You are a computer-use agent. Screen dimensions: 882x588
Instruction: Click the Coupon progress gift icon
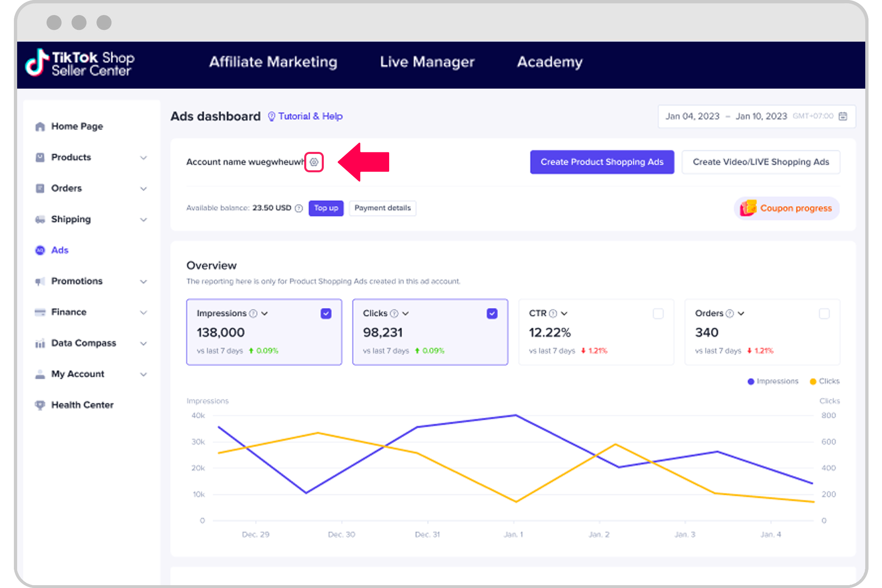[x=748, y=208]
